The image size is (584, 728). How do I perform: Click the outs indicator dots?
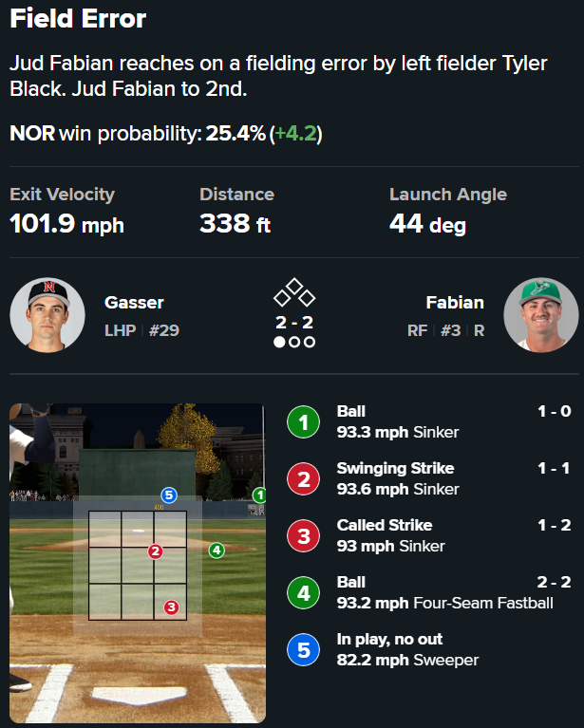[x=294, y=342]
